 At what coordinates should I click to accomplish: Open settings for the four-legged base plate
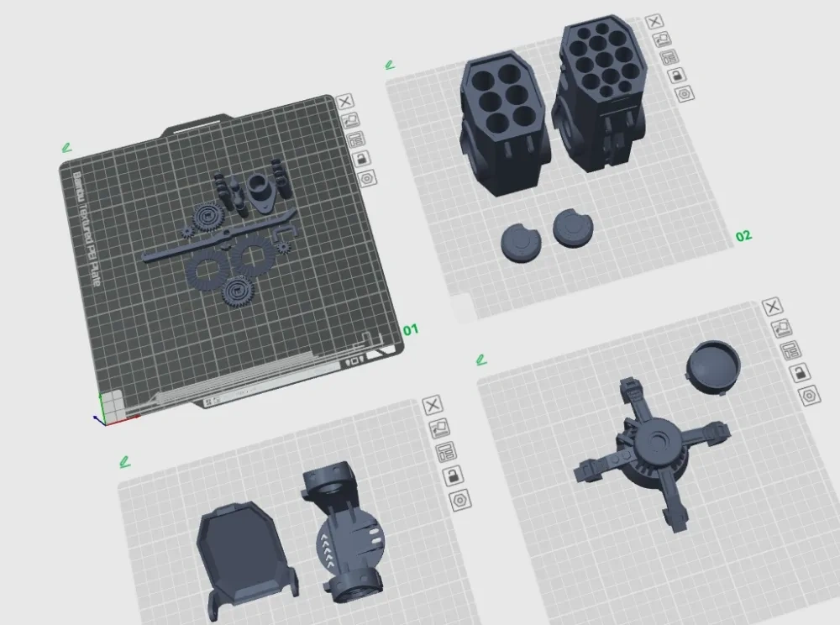(x=809, y=396)
